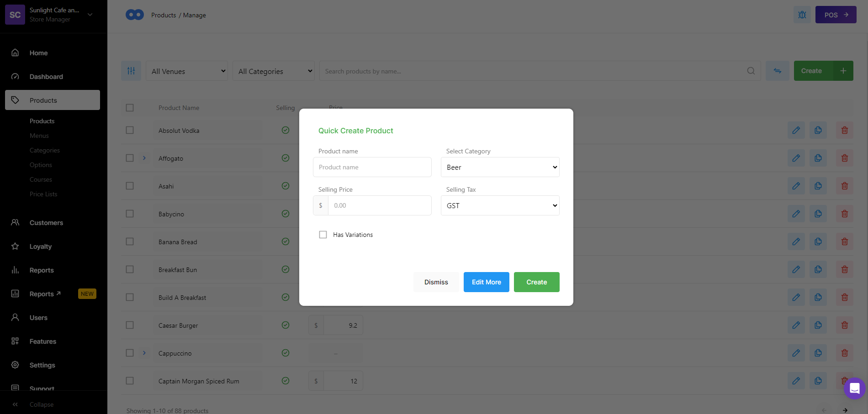Click the Product name input field

pyautogui.click(x=372, y=167)
